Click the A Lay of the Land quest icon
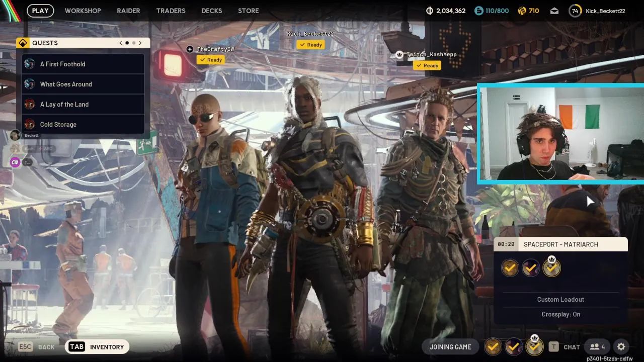The image size is (644, 362). point(30,104)
